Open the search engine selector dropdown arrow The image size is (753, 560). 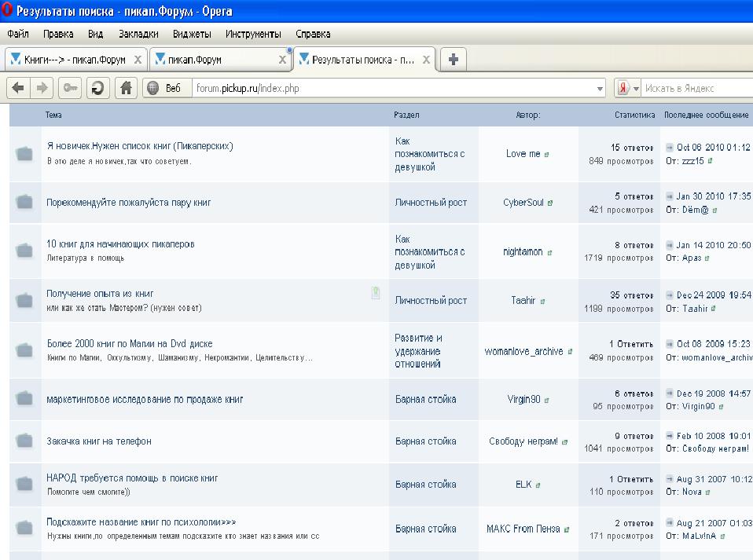[x=636, y=89]
